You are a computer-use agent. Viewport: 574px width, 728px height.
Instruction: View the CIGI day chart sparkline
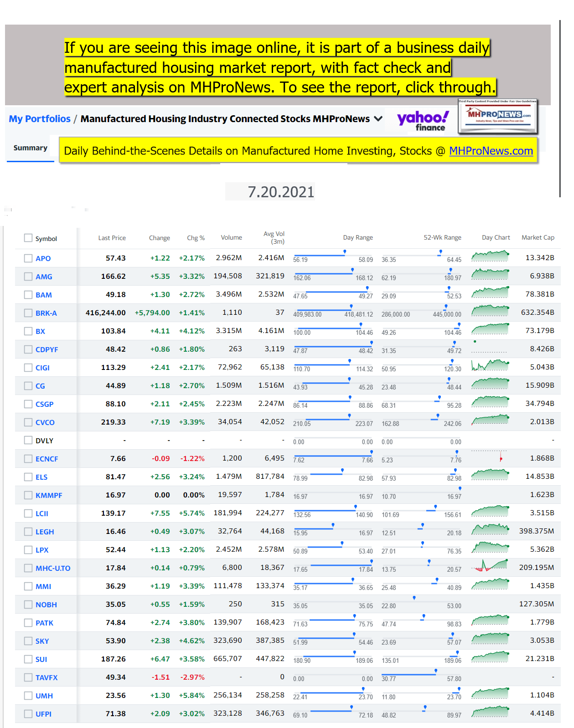[x=490, y=365]
